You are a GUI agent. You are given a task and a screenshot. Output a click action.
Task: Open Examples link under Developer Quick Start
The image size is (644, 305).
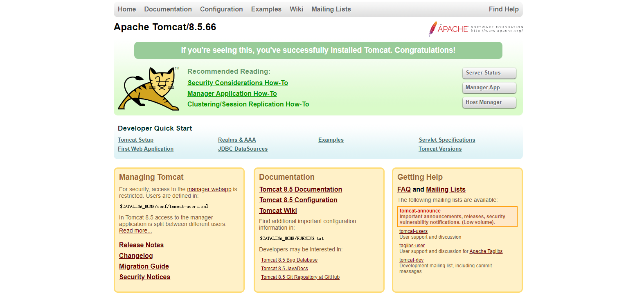click(x=331, y=140)
